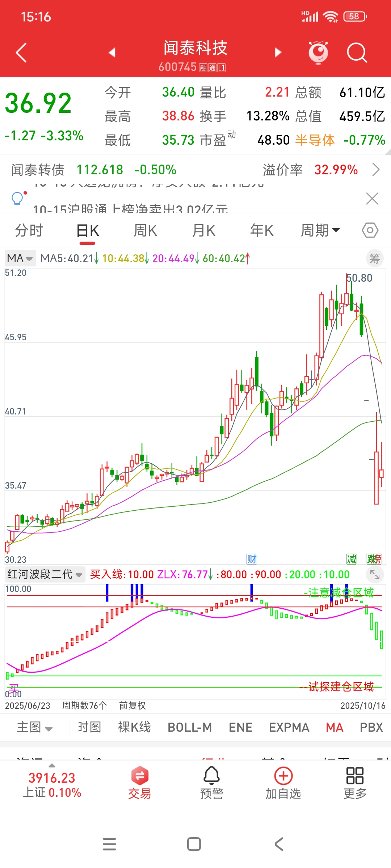Tap the 筹 chip distribution button
This screenshot has width=391, height=868.
tap(375, 259)
